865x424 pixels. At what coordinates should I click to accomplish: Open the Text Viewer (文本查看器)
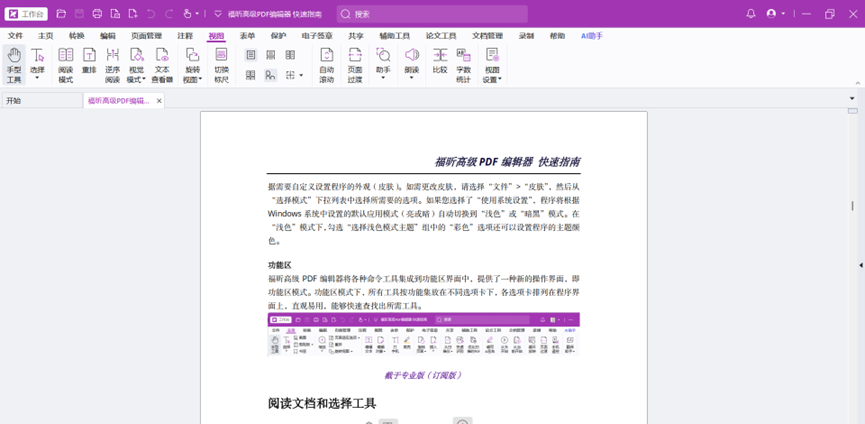point(162,64)
